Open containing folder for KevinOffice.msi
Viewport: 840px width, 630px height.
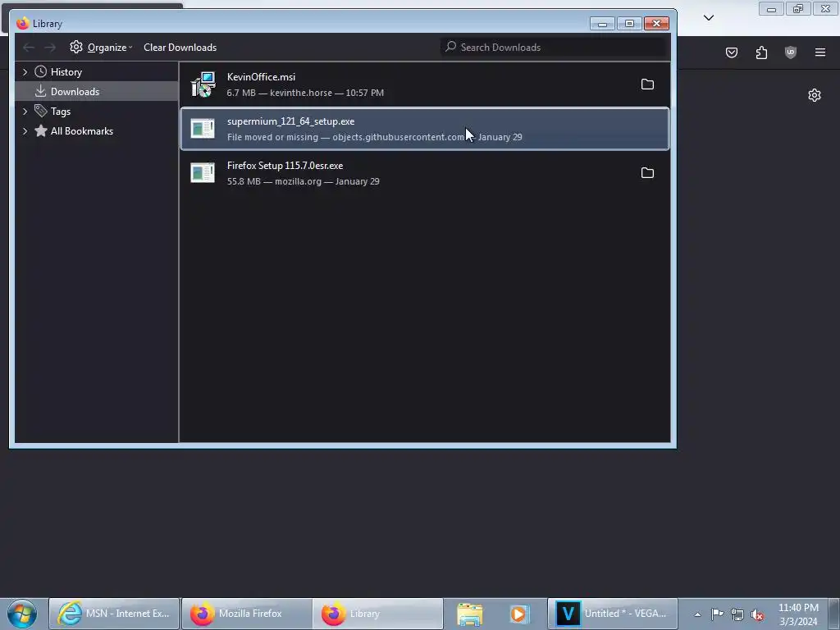click(647, 84)
